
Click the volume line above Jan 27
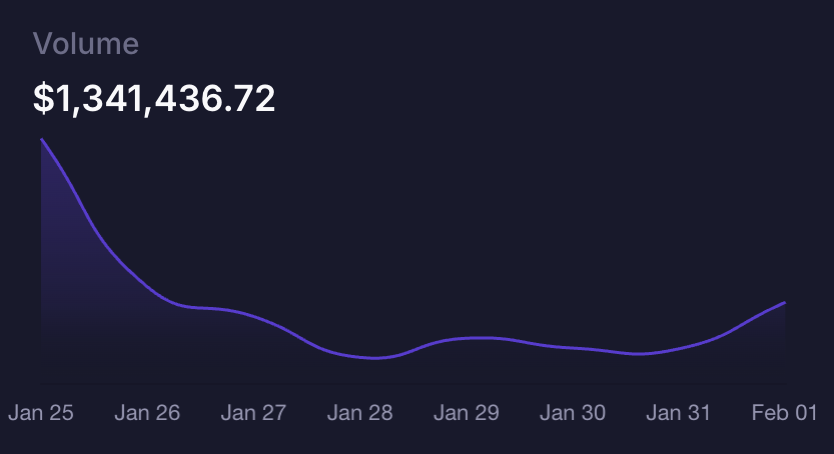pyautogui.click(x=253, y=316)
